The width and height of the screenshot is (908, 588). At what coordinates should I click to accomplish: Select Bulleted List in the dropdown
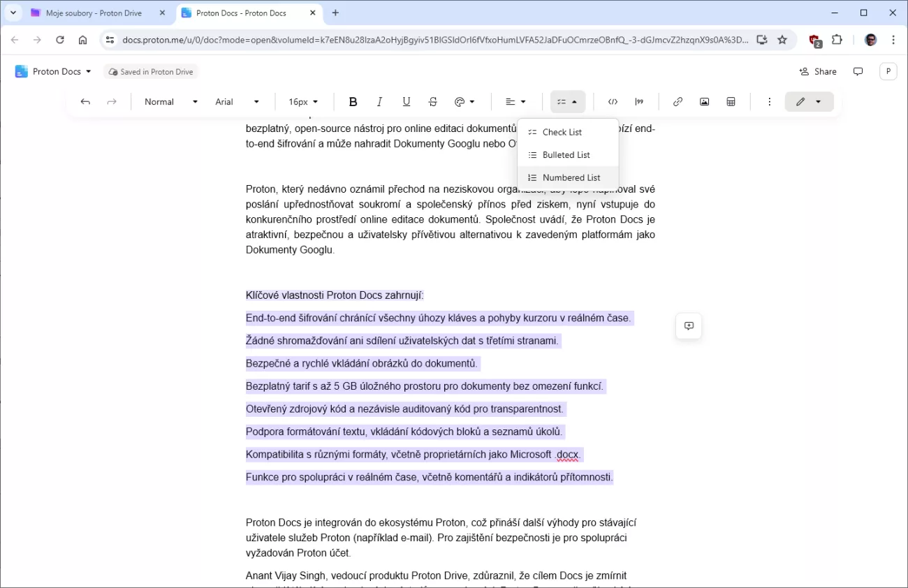click(x=566, y=155)
